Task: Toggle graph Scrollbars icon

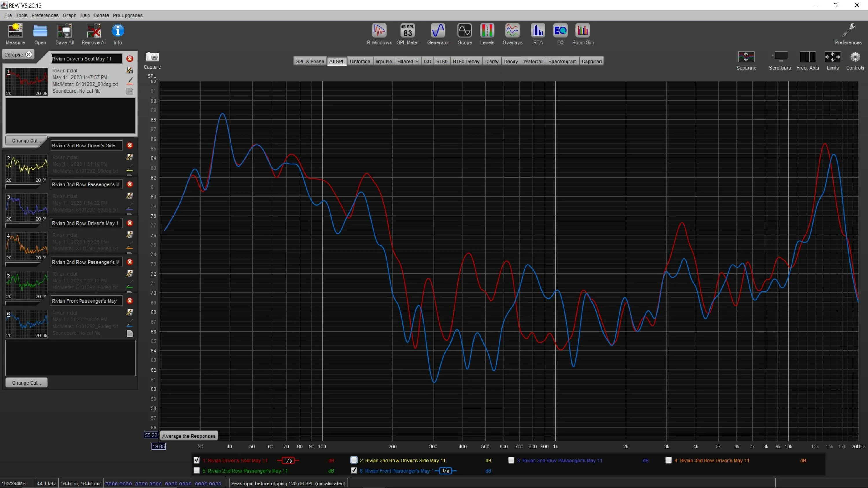Action: [780, 61]
